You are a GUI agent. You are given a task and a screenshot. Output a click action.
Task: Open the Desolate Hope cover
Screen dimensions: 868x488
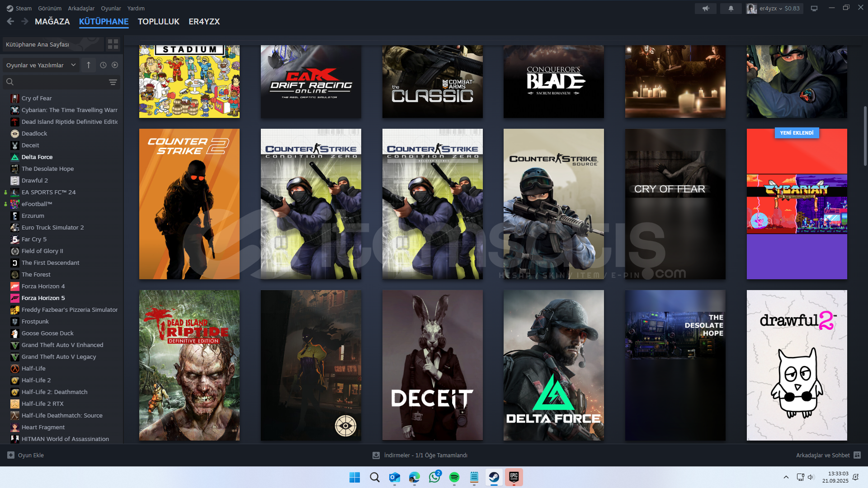tap(675, 365)
